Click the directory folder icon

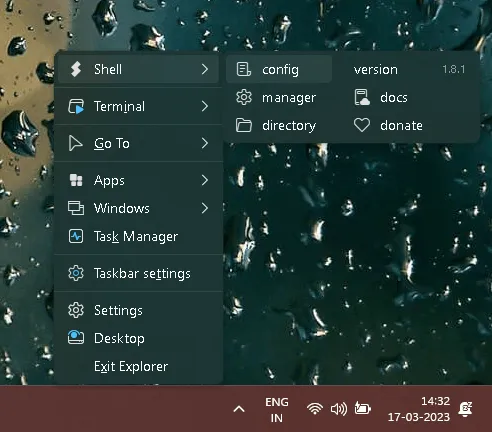coord(244,125)
